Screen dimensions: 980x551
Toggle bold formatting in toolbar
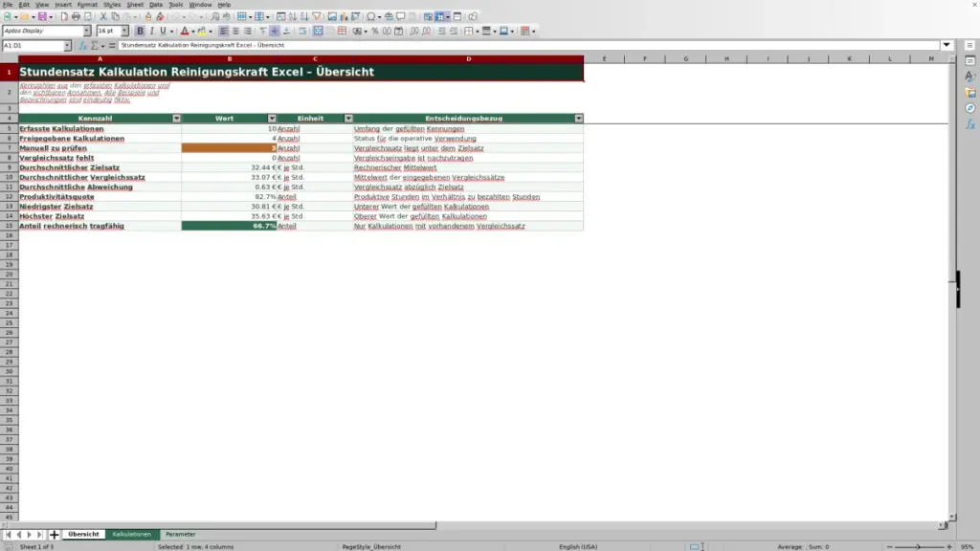tap(140, 31)
